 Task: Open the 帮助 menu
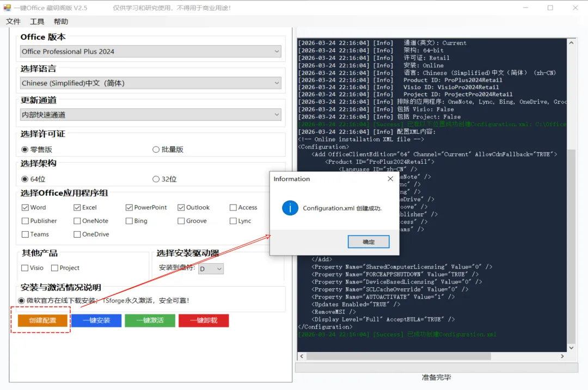click(x=61, y=21)
